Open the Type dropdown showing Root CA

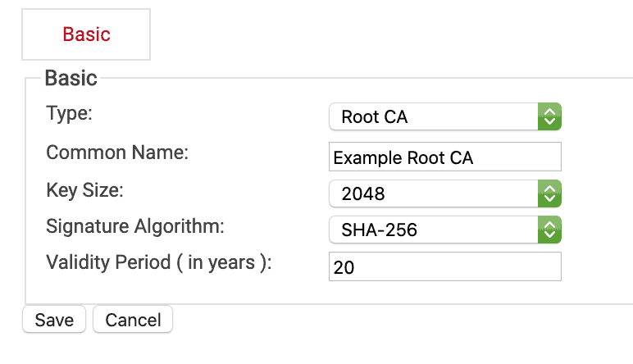(x=435, y=116)
